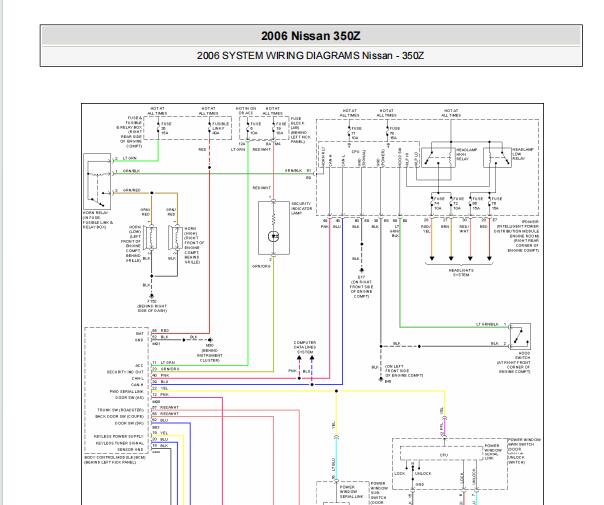Click the '2006 Nissan 350Z' page title
The height and width of the screenshot is (505, 604).
point(310,36)
